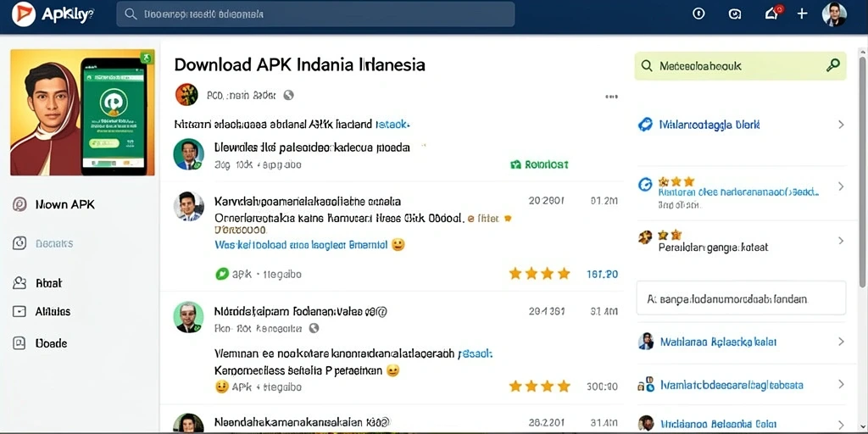The height and width of the screenshot is (434, 868).
Task: Open the author avatar under the page title
Action: 186,95
